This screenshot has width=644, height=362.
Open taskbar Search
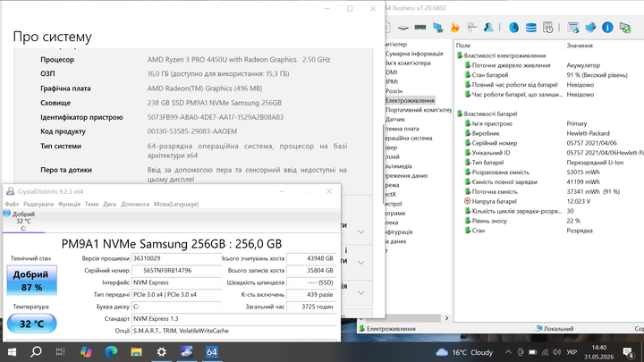pos(36,352)
